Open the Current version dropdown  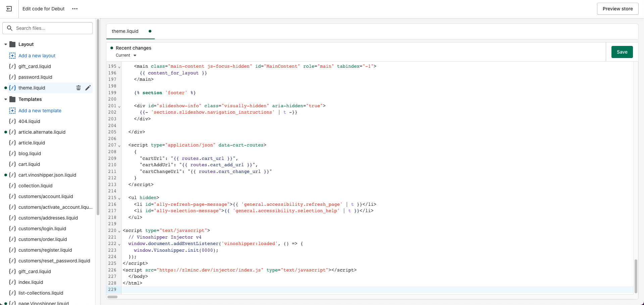(126, 55)
